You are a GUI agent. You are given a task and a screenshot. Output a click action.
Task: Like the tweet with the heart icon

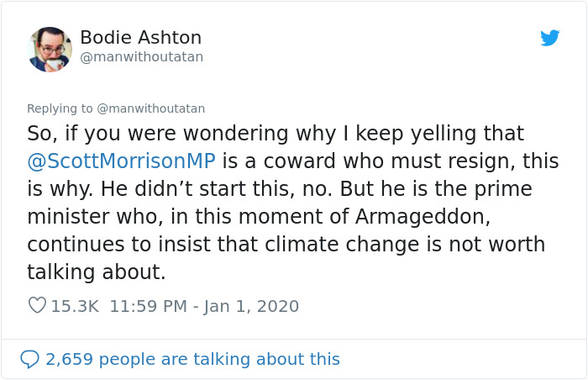[37, 306]
